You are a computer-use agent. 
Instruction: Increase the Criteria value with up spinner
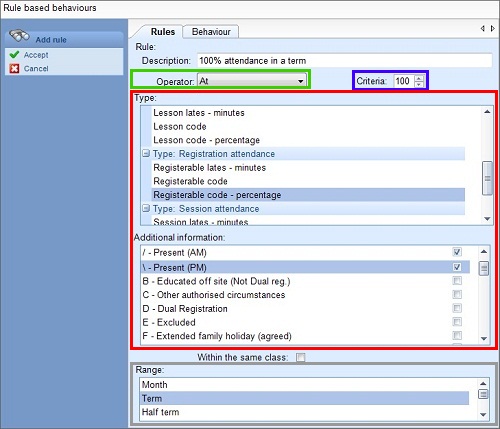pos(419,78)
